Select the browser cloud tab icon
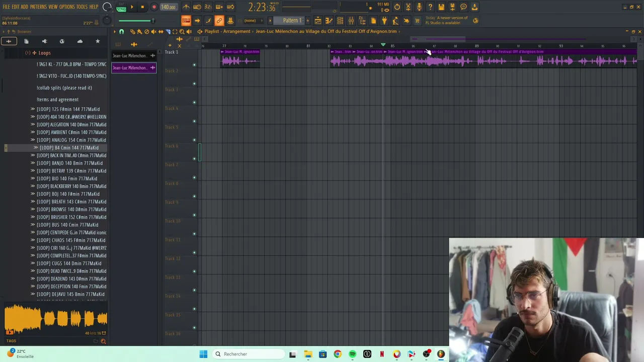The width and height of the screenshot is (644, 362). [80, 41]
